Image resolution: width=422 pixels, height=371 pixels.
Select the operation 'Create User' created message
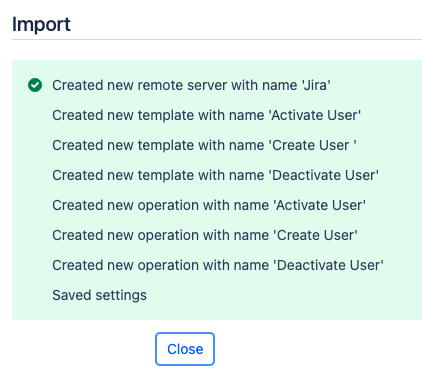click(205, 235)
